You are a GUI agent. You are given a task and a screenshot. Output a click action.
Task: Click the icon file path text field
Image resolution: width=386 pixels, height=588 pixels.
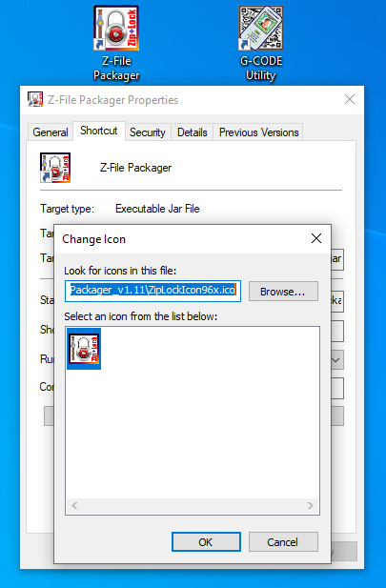[152, 291]
